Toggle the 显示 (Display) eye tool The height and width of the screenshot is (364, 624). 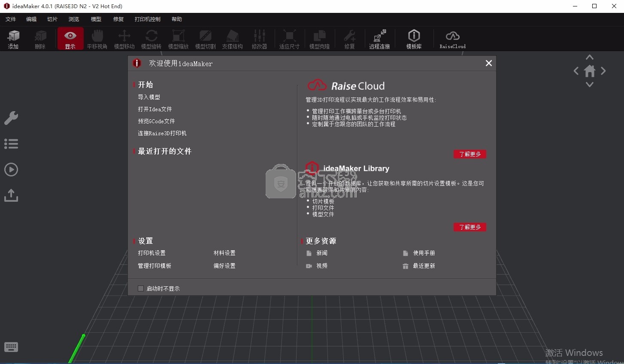70,39
